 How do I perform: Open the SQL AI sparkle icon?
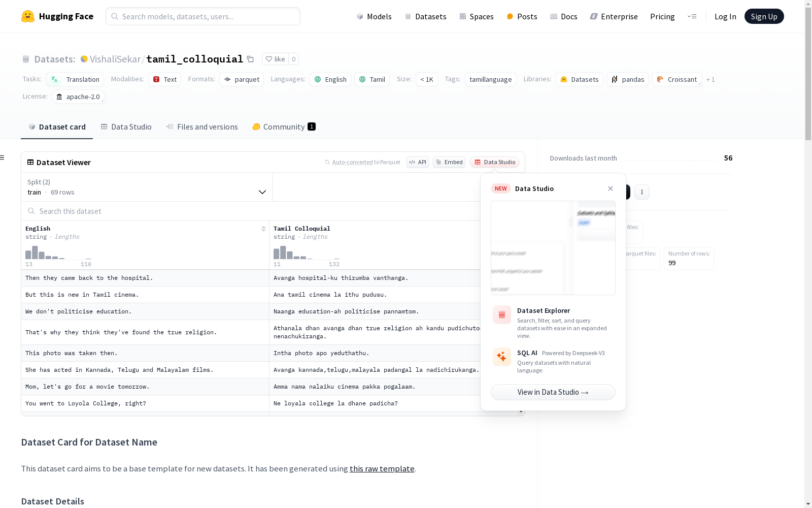[x=502, y=357]
